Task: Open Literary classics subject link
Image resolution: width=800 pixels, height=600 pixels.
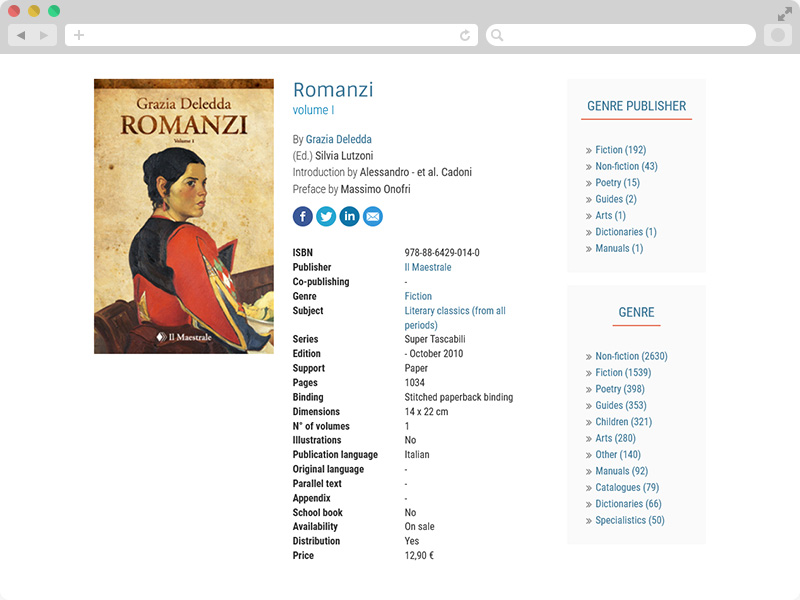Action: point(455,318)
